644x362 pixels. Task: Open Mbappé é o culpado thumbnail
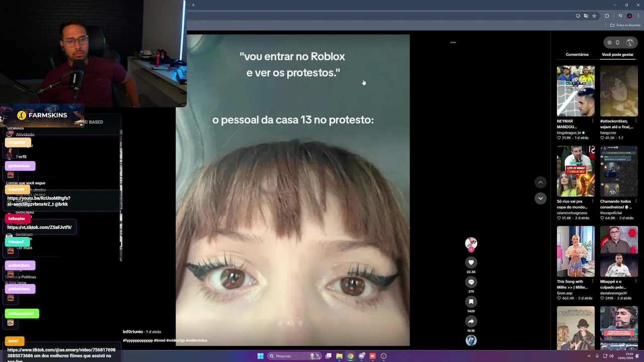pos(619,251)
